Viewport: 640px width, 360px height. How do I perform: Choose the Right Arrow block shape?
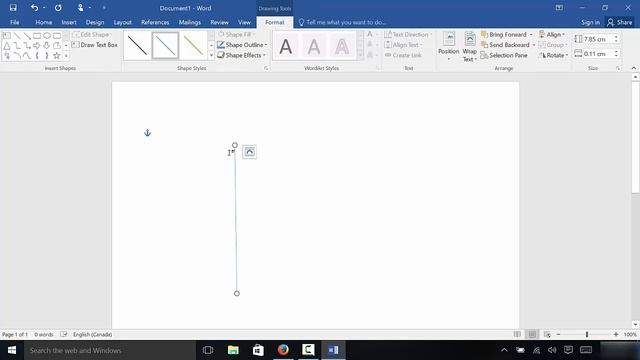pos(37,46)
